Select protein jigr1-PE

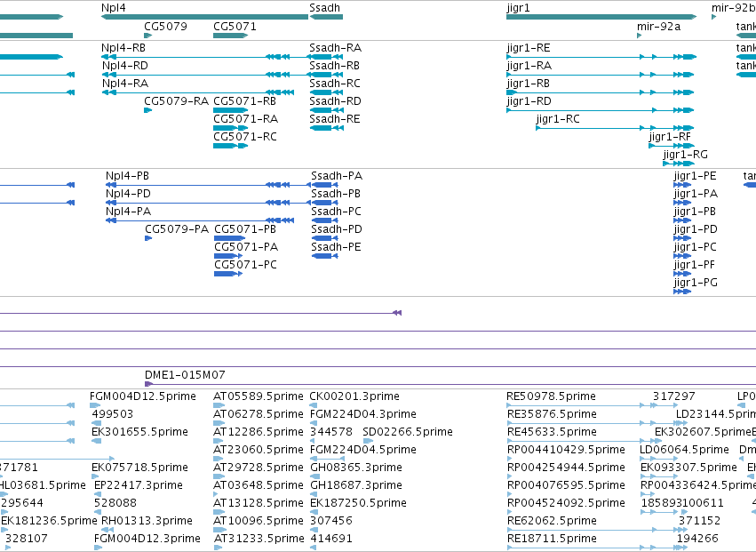(x=695, y=176)
